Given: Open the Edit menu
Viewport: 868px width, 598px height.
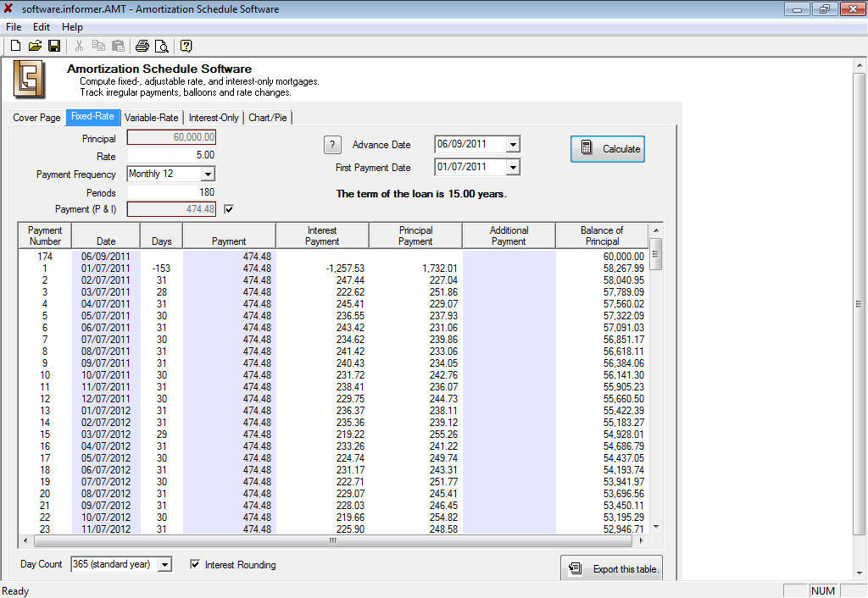Looking at the screenshot, I should (40, 26).
